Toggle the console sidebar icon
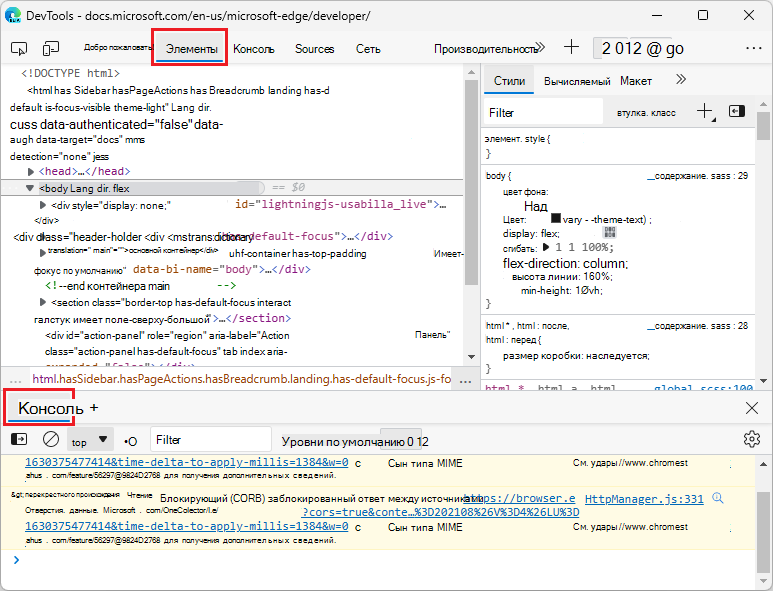 pyautogui.click(x=19, y=439)
